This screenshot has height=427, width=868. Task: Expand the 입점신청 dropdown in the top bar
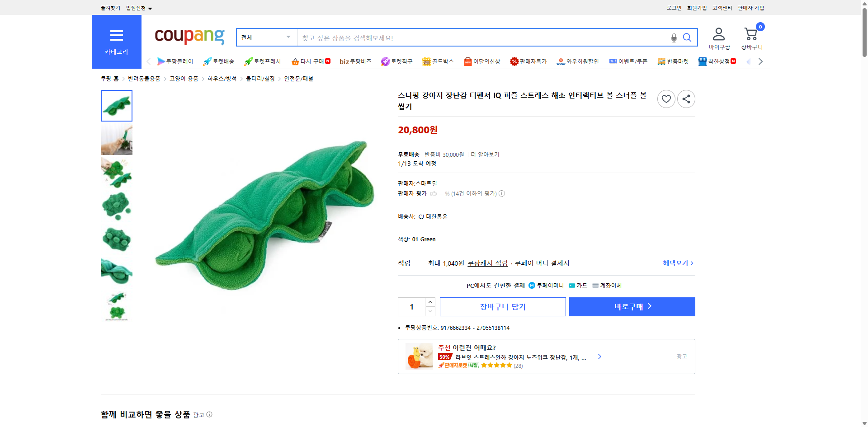pyautogui.click(x=137, y=8)
